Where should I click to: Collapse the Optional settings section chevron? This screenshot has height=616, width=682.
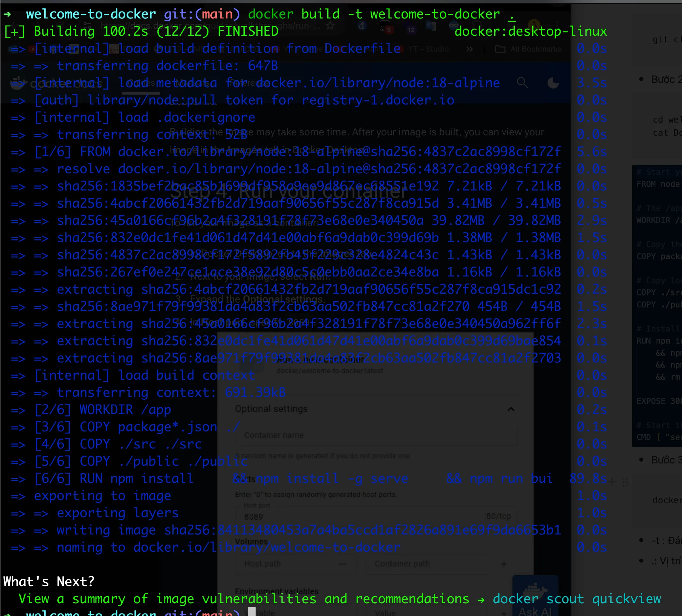point(511,409)
